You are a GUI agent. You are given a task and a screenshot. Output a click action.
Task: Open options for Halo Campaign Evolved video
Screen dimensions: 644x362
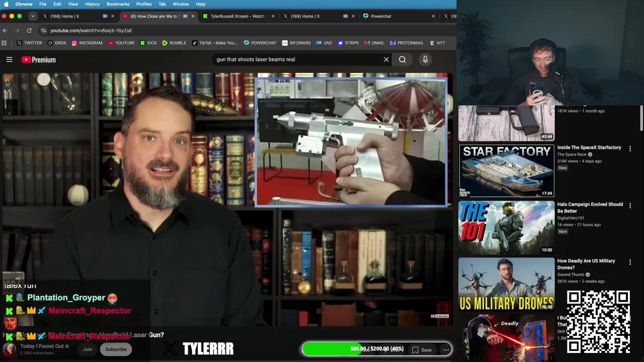point(630,206)
